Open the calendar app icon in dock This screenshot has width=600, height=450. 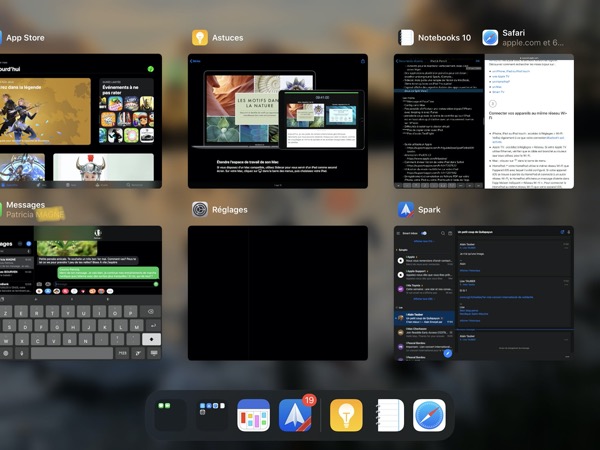[254, 415]
